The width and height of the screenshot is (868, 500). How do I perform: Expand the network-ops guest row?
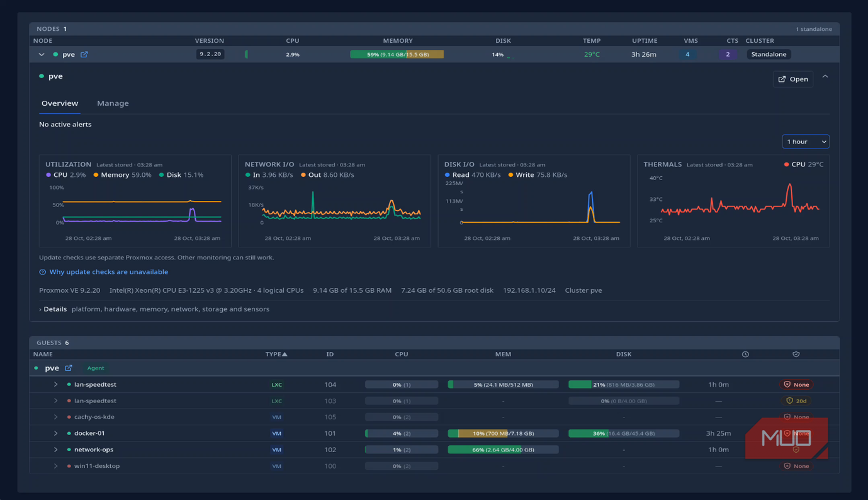(x=55, y=450)
